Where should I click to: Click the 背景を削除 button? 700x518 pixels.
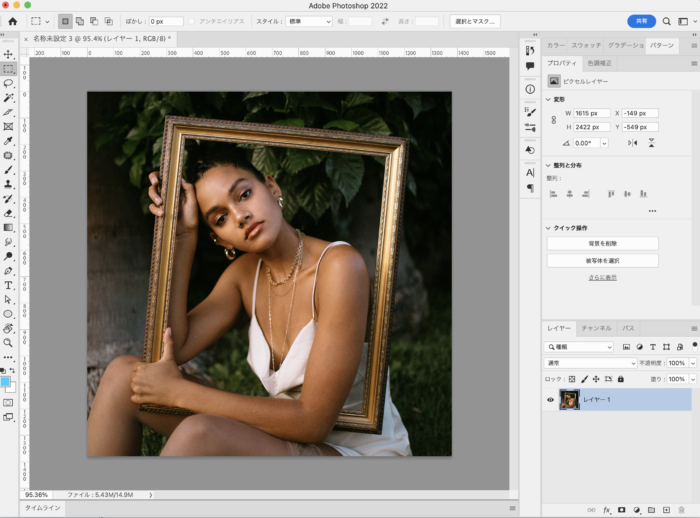603,243
